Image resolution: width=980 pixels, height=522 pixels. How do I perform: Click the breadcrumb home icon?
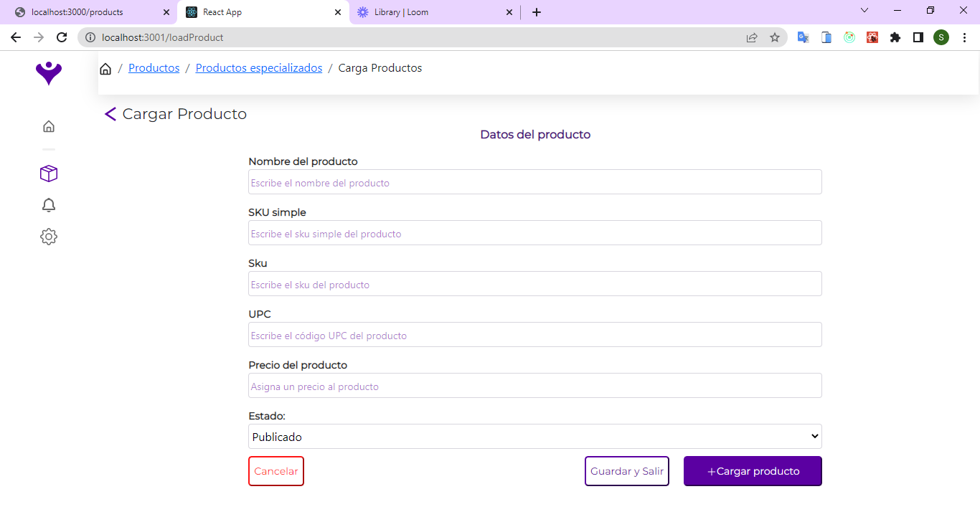pyautogui.click(x=105, y=67)
